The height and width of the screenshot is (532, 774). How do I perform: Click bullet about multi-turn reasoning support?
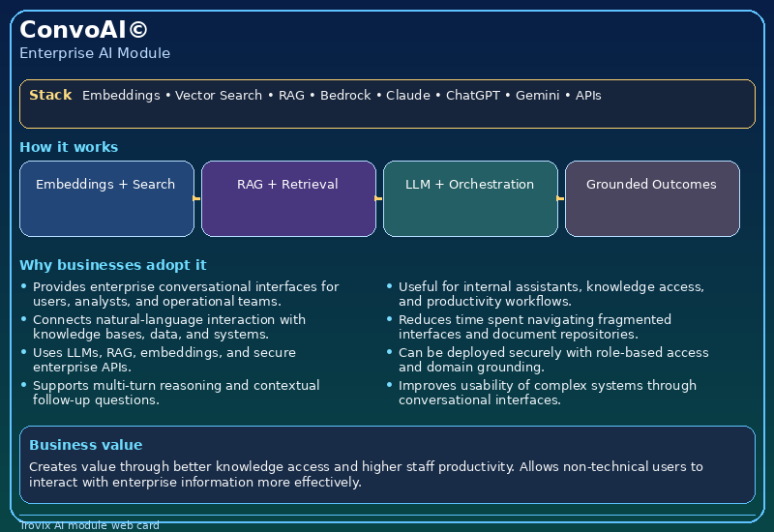tap(174, 393)
